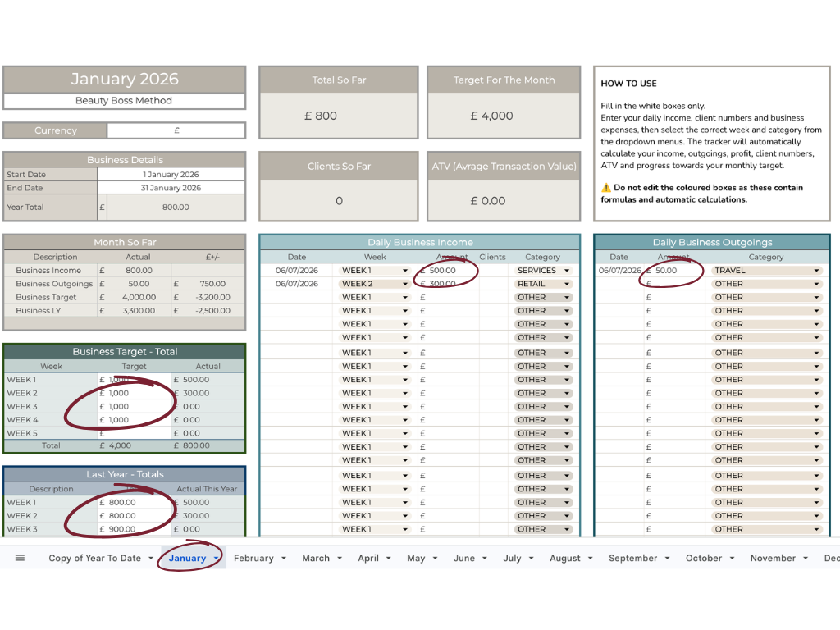
Task: Select the May sheet tab
Action: (x=416, y=558)
